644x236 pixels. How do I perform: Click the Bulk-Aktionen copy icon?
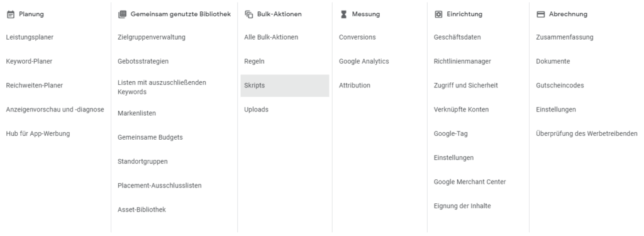[248, 14]
